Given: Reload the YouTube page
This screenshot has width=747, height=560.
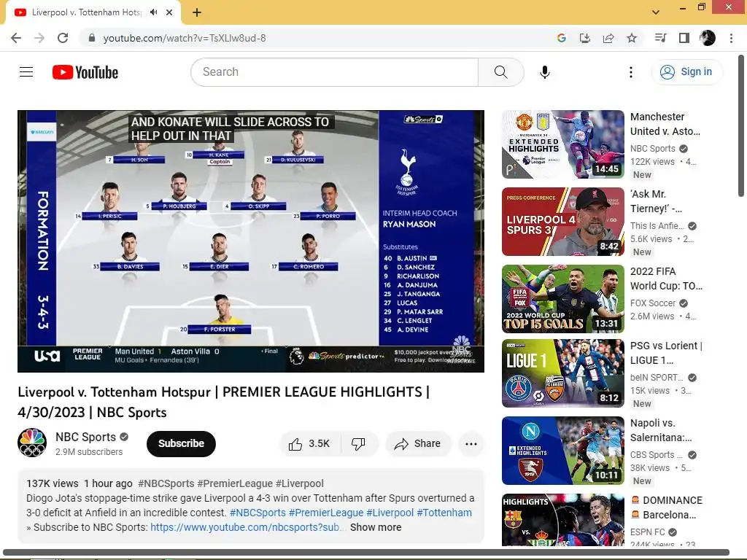Looking at the screenshot, I should [x=63, y=38].
